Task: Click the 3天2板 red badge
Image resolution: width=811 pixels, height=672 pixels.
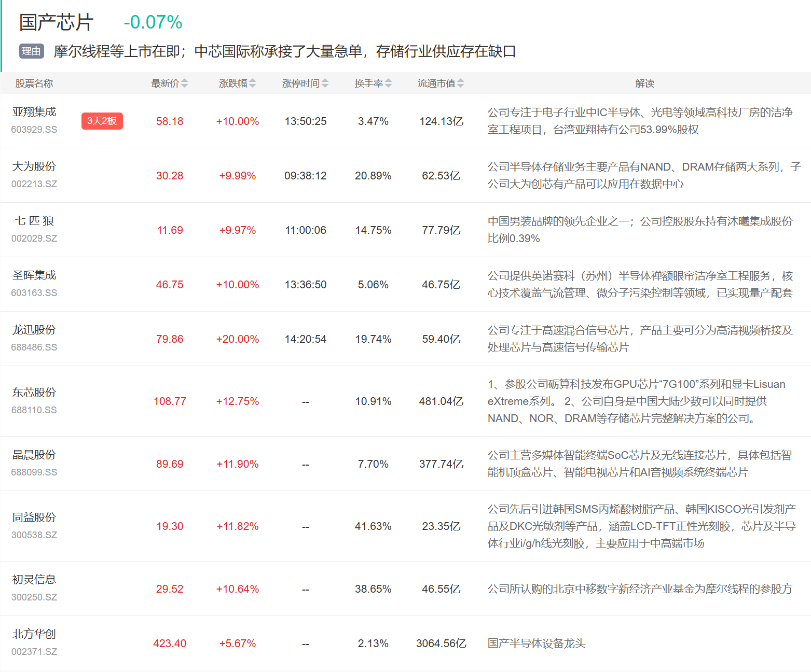Action: pyautogui.click(x=102, y=121)
